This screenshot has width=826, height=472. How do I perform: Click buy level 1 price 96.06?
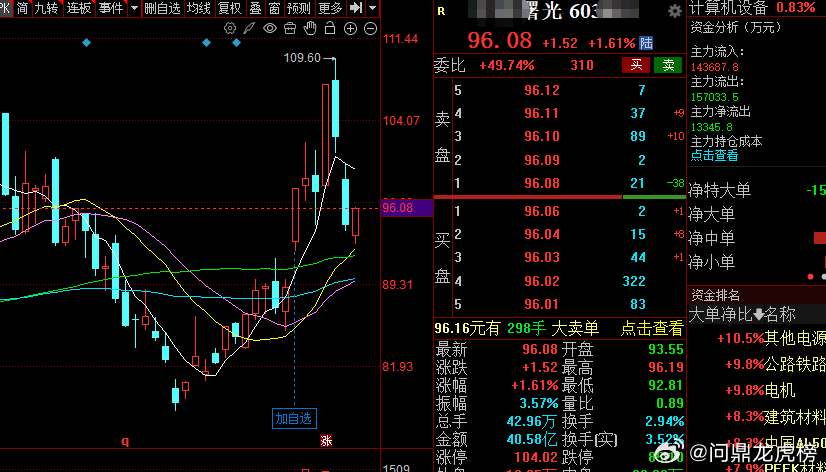click(542, 211)
